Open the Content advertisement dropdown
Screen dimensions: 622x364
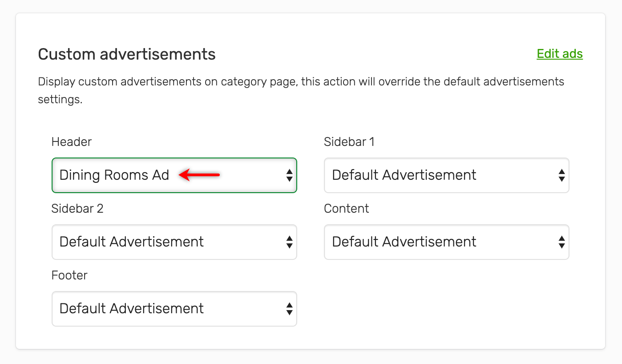(x=447, y=242)
